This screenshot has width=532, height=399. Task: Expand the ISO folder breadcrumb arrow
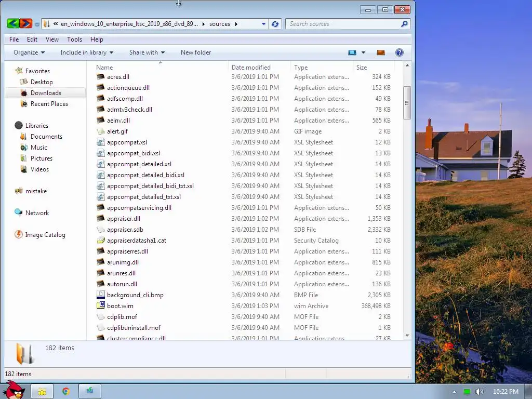[204, 24]
